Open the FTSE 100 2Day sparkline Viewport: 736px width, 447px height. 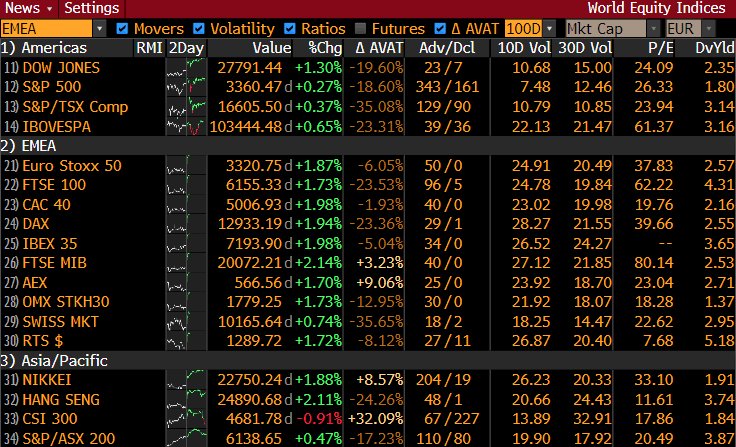(186, 185)
